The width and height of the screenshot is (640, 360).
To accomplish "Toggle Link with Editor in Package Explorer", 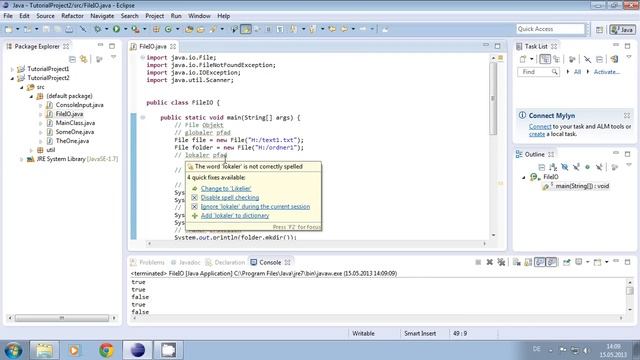I will (84, 59).
